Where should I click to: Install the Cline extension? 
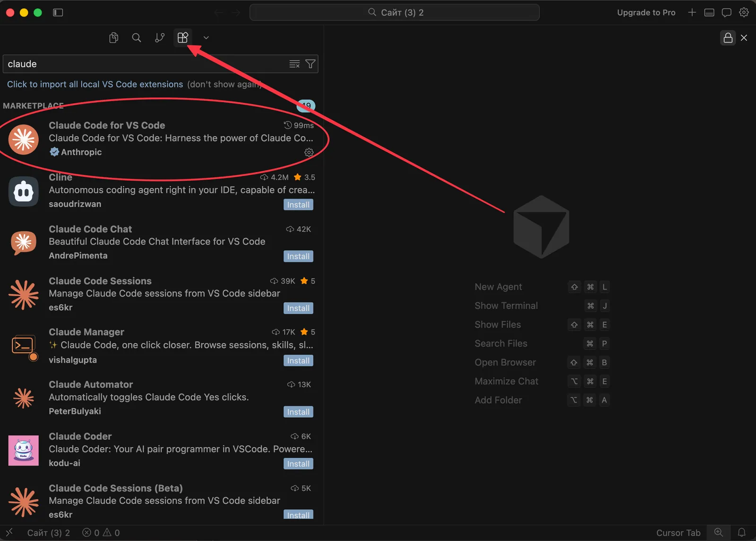click(298, 205)
